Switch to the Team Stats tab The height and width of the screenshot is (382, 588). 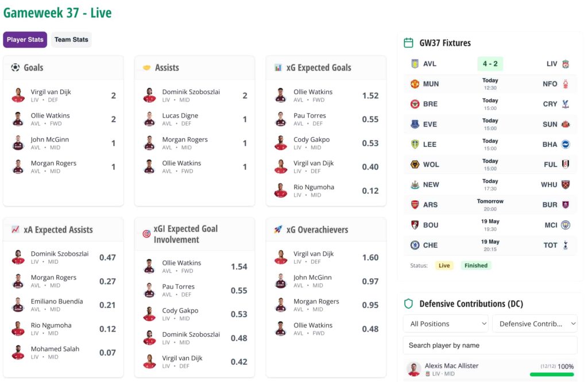tap(71, 40)
